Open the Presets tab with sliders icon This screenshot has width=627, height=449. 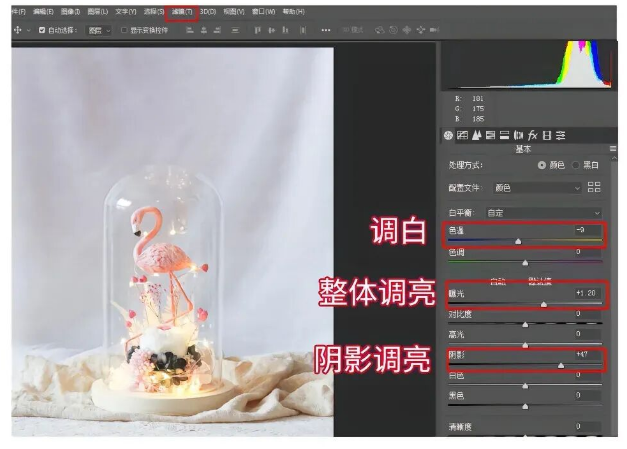pos(561,136)
